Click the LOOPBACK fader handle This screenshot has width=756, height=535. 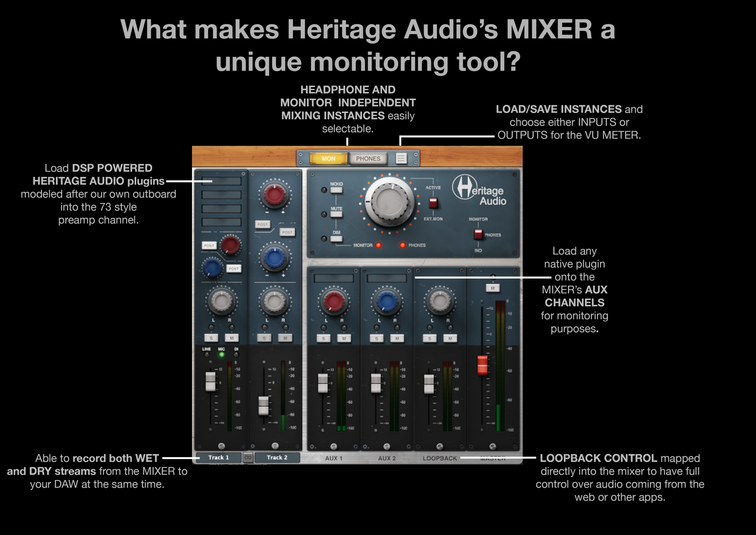point(429,384)
